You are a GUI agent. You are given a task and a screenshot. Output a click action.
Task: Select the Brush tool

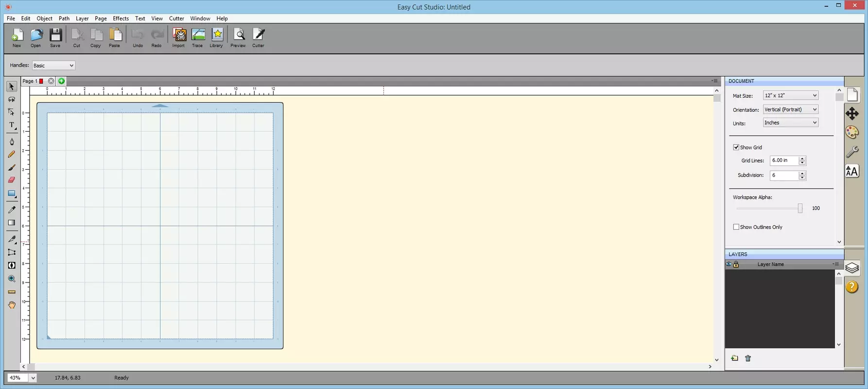(x=12, y=167)
